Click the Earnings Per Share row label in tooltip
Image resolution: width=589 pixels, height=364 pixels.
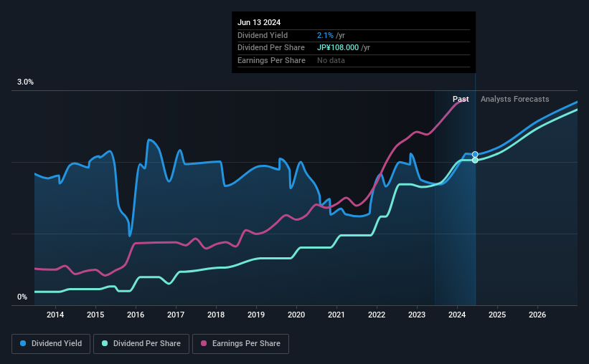coord(272,60)
